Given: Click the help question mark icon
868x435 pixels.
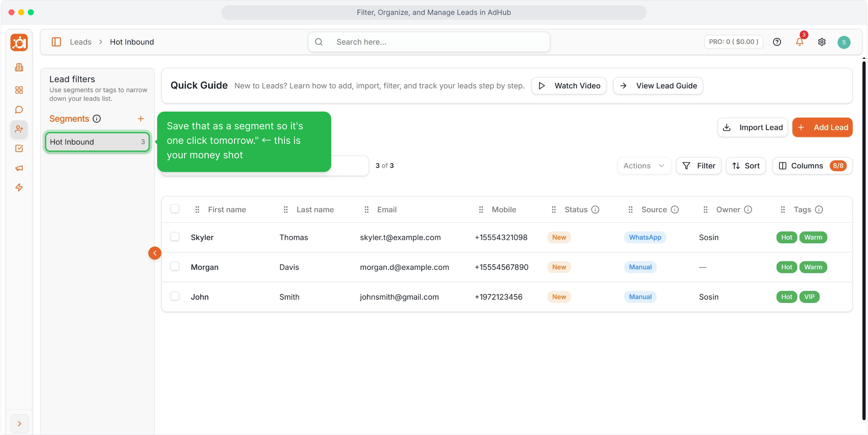Looking at the screenshot, I should tap(777, 42).
